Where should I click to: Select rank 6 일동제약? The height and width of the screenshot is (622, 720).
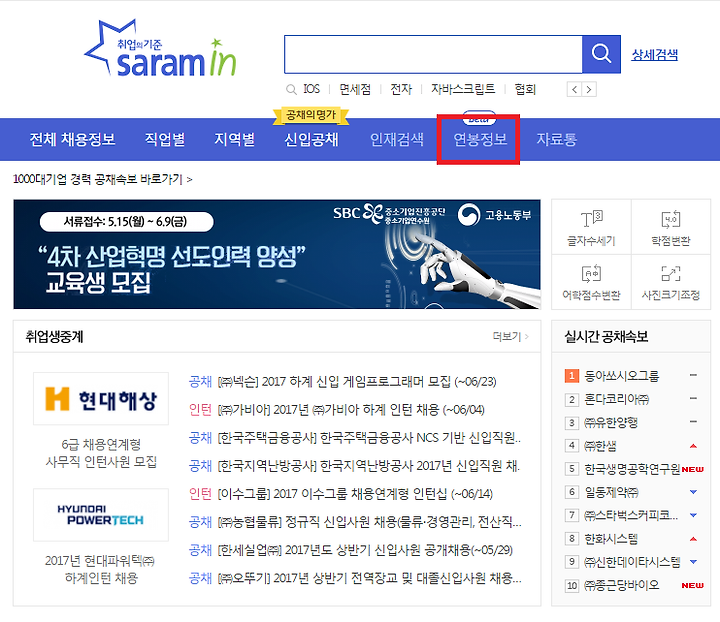pyautogui.click(x=611, y=492)
